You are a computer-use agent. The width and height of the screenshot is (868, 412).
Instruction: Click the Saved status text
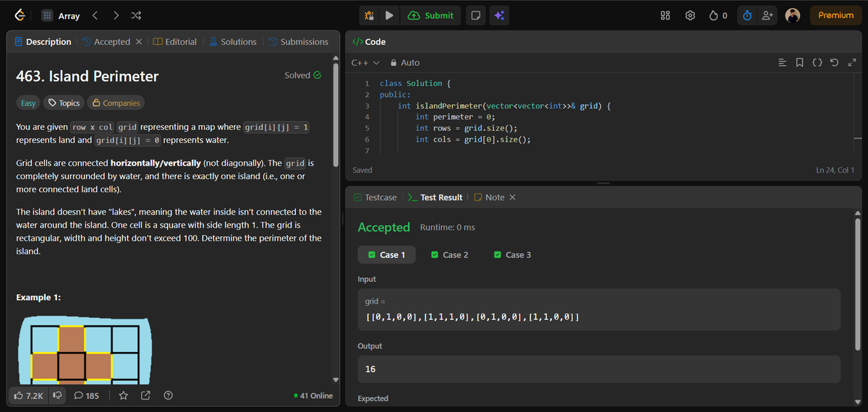(x=362, y=170)
